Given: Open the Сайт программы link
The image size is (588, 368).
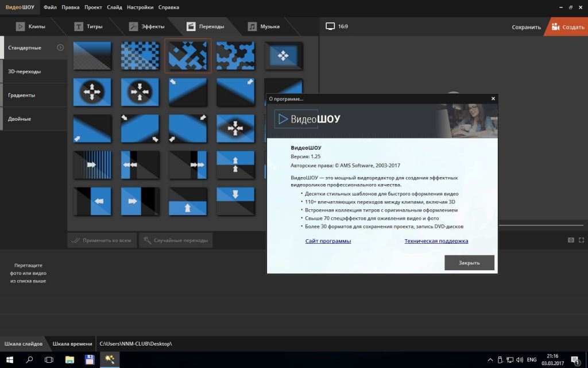Looking at the screenshot, I should click(328, 241).
